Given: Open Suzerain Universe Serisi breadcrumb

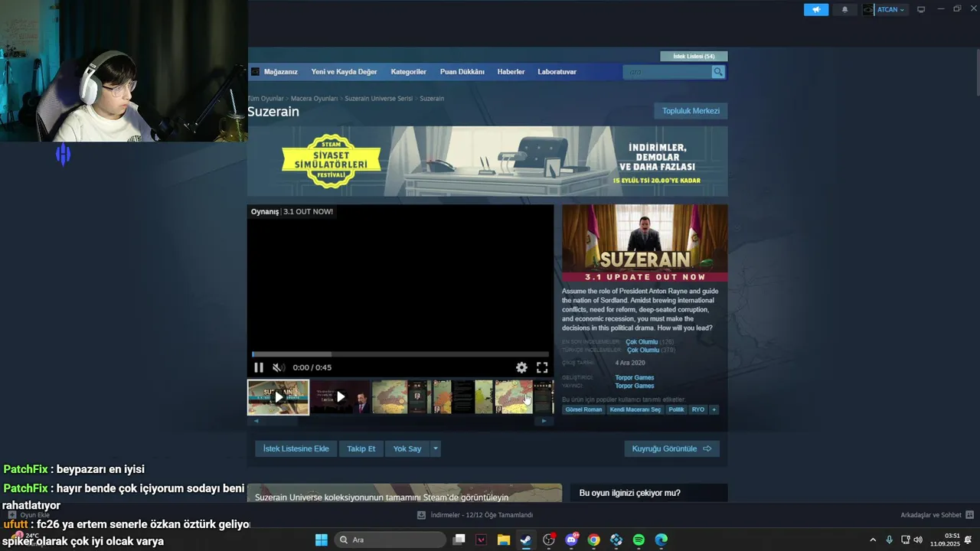Looking at the screenshot, I should pos(378,99).
